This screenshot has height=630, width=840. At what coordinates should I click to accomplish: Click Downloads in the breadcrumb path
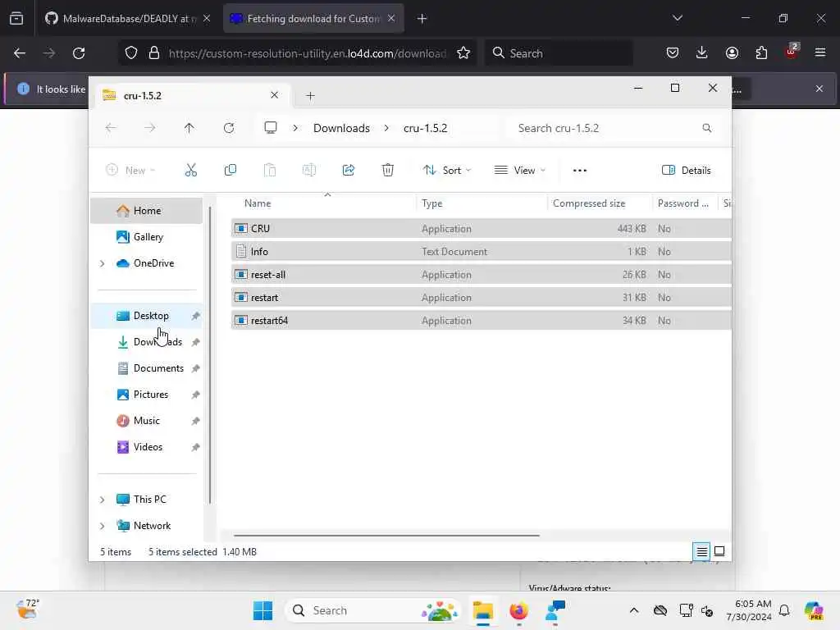341,128
